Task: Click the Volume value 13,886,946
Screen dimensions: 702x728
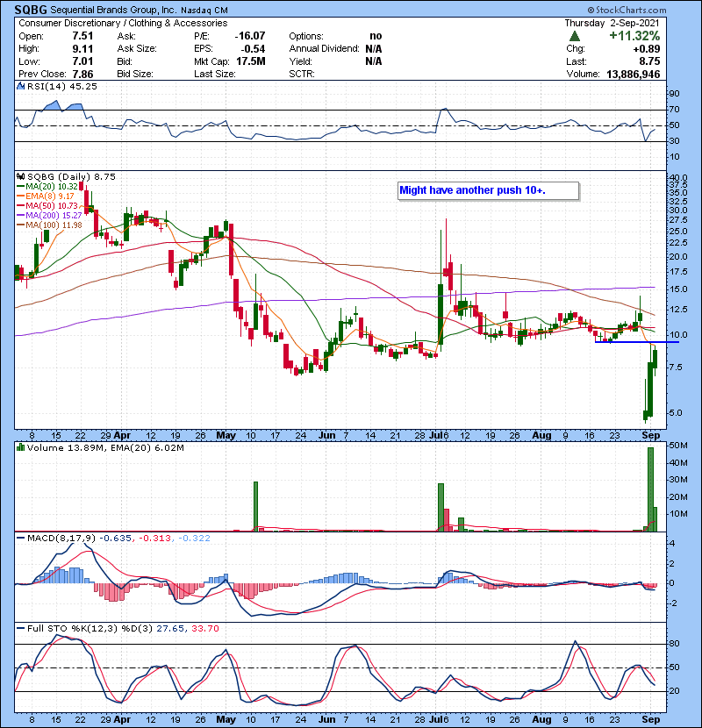Action: pyautogui.click(x=634, y=75)
